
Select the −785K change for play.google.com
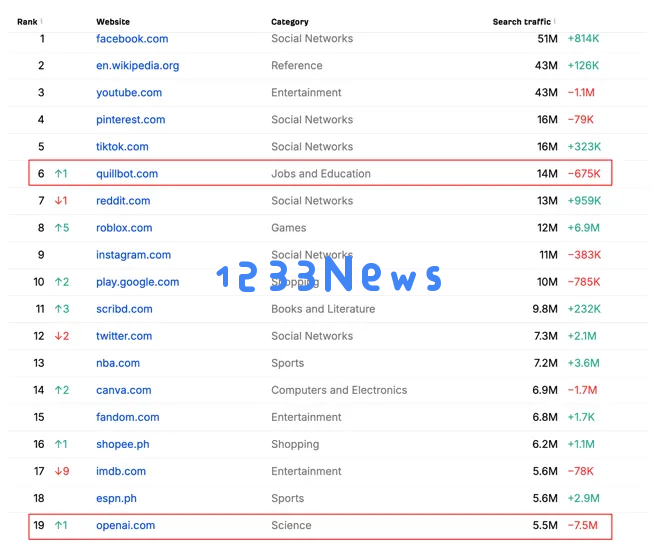[584, 282]
